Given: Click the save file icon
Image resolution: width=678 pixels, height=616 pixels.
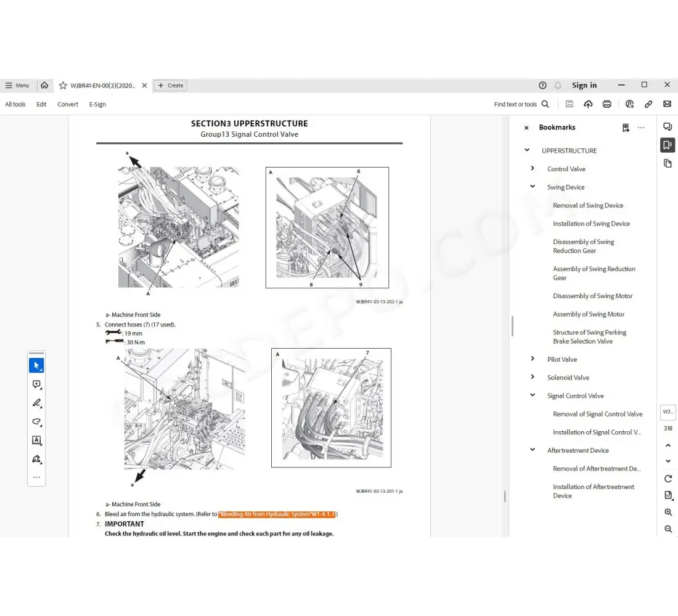Looking at the screenshot, I should (x=569, y=104).
